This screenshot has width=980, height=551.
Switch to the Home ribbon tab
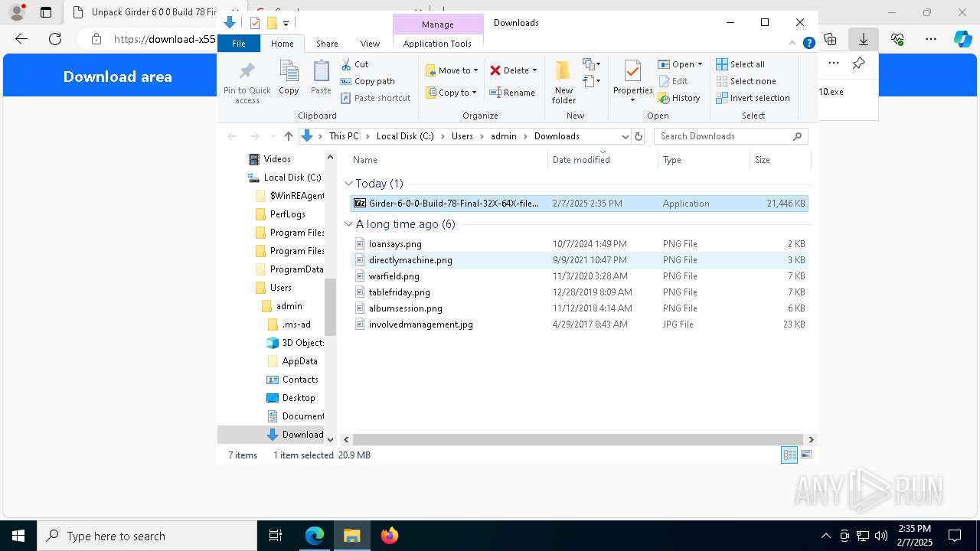pyautogui.click(x=282, y=44)
